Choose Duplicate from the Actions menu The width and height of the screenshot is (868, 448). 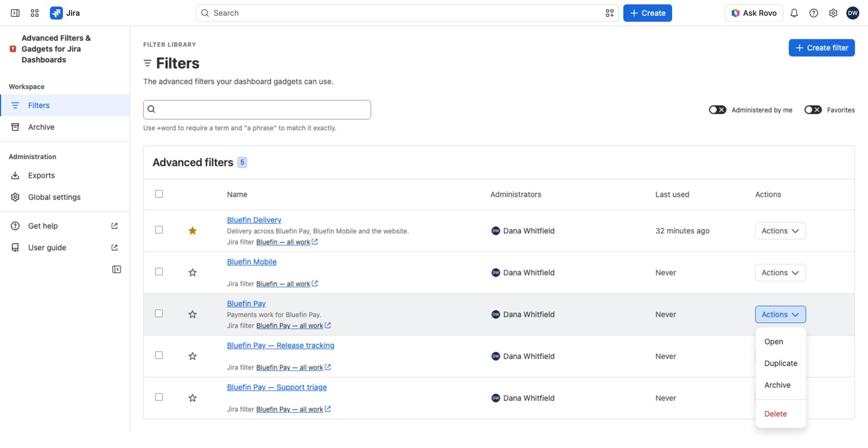point(781,363)
